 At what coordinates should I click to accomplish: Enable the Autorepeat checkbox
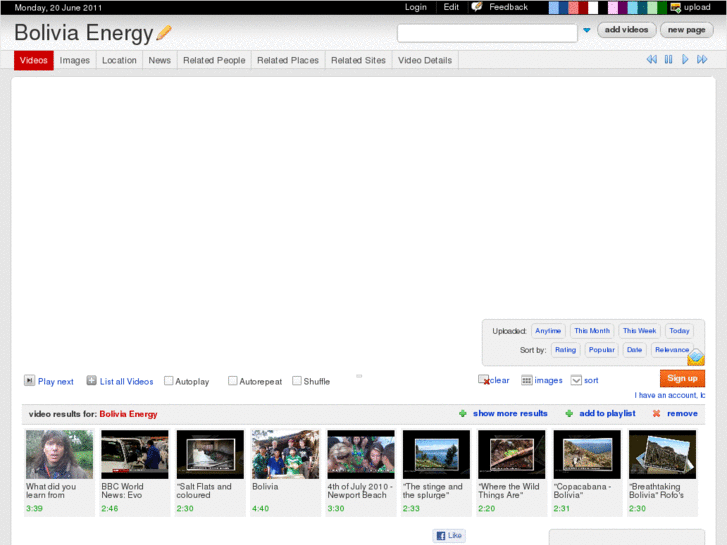pos(233,381)
